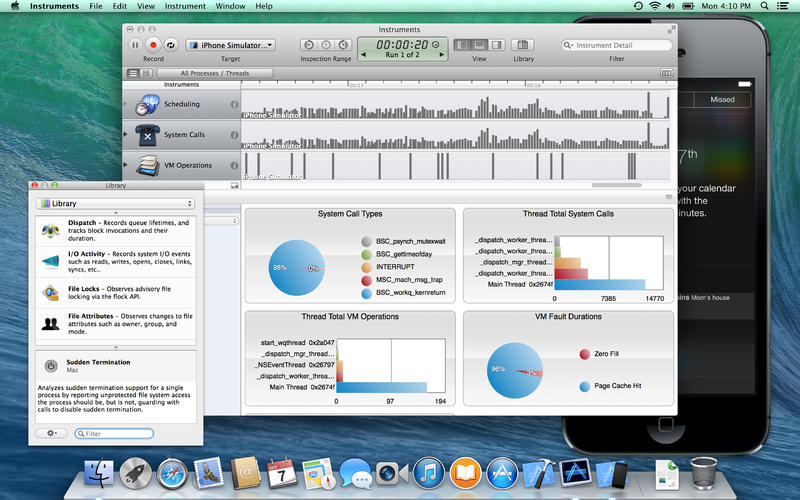Image resolution: width=800 pixels, height=500 pixels.
Task: Click the colored columns icon at strip right
Action: click(666, 73)
